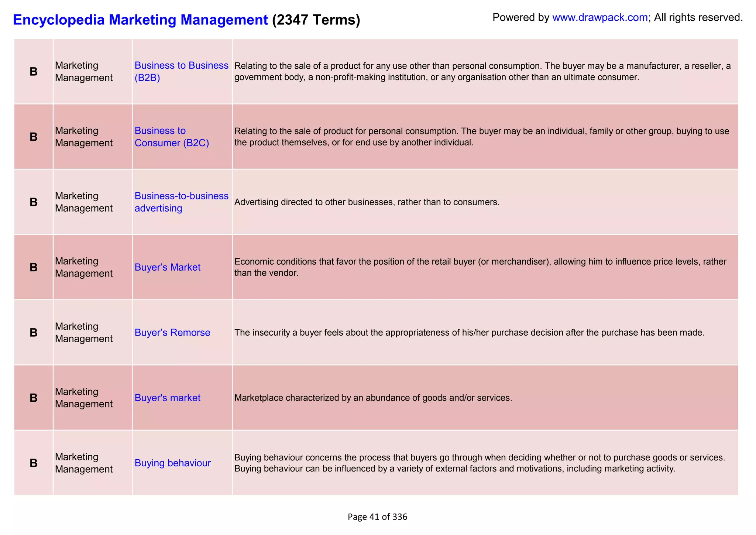Screen dimensions: 756x535
Task: Open the Buyer's Remorse term
Action: point(172,333)
